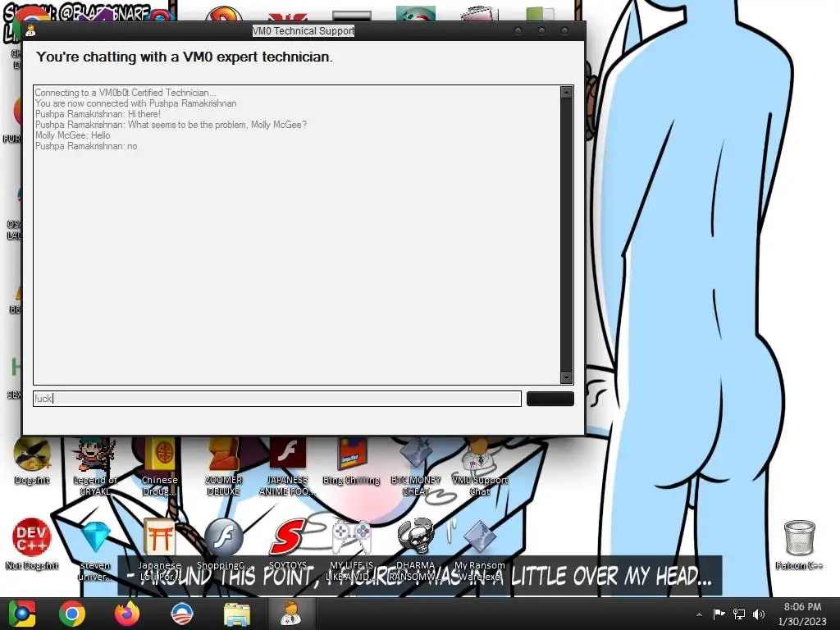Click "You are now connected" line
Screen dimensions: 840x630
click(136, 103)
